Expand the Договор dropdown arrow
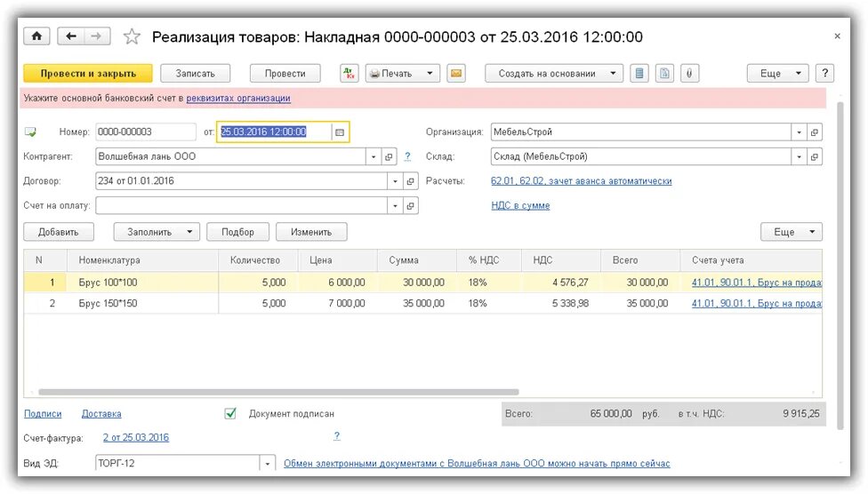Image resolution: width=868 pixels, height=494 pixels. (x=395, y=181)
